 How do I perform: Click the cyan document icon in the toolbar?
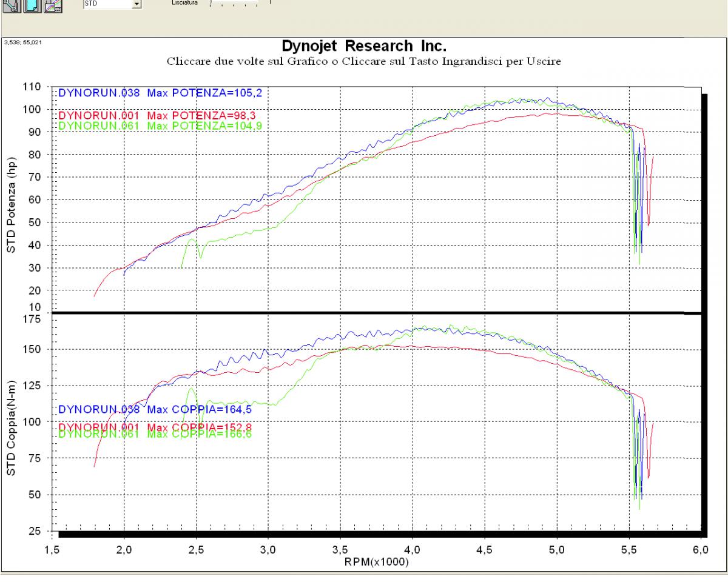click(32, 7)
